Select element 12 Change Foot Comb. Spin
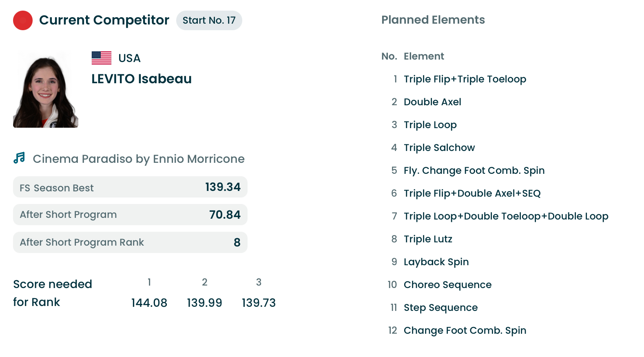644x357 pixels. click(465, 330)
